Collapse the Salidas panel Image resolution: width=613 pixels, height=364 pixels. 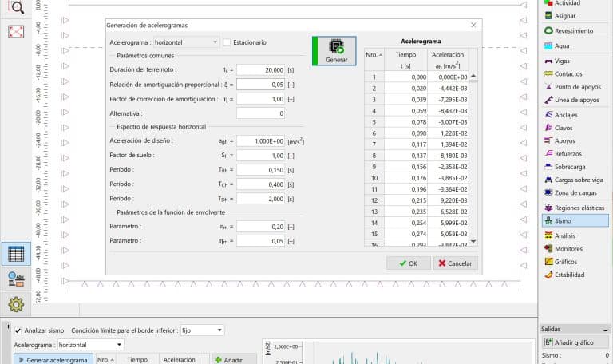pos(606,330)
